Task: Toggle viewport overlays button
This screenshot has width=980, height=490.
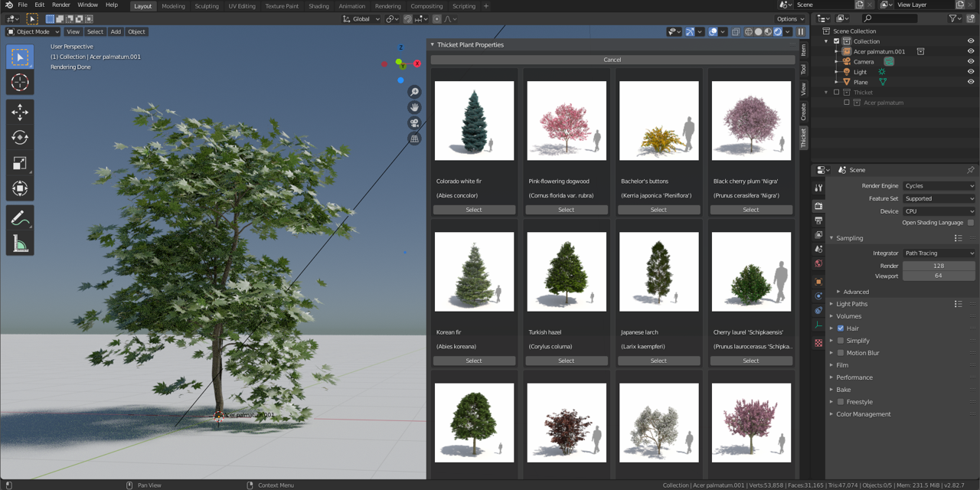Action: pos(713,32)
